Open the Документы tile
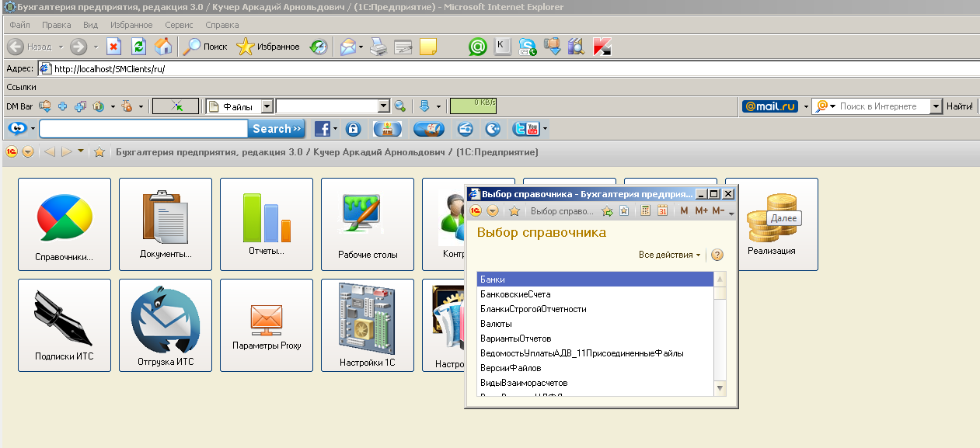The image size is (980, 448). [x=166, y=224]
